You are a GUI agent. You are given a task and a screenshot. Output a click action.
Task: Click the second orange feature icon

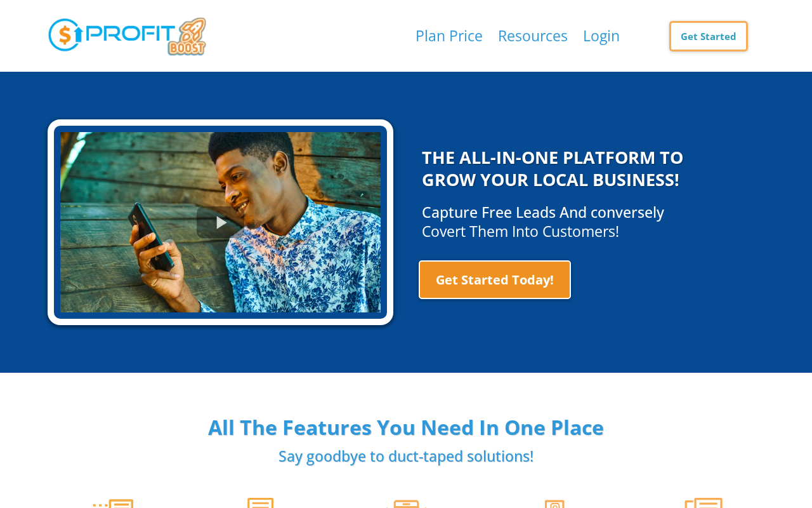(x=260, y=502)
